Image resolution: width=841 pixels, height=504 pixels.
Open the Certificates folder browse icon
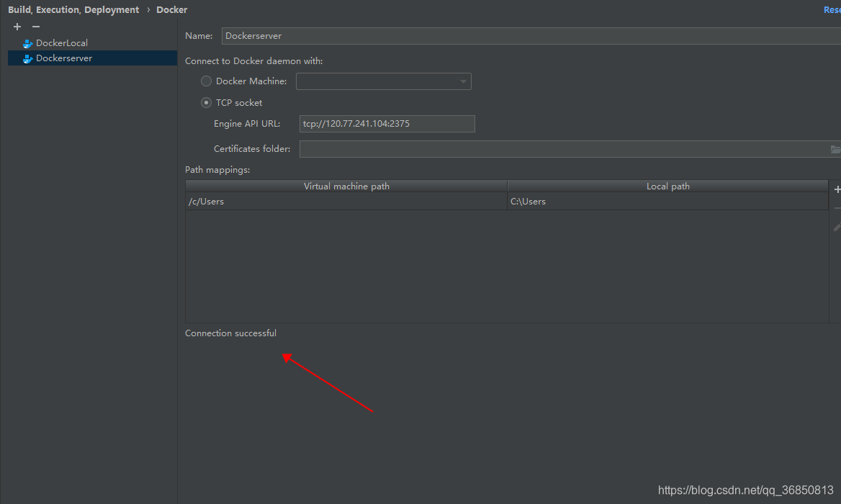[x=835, y=149]
